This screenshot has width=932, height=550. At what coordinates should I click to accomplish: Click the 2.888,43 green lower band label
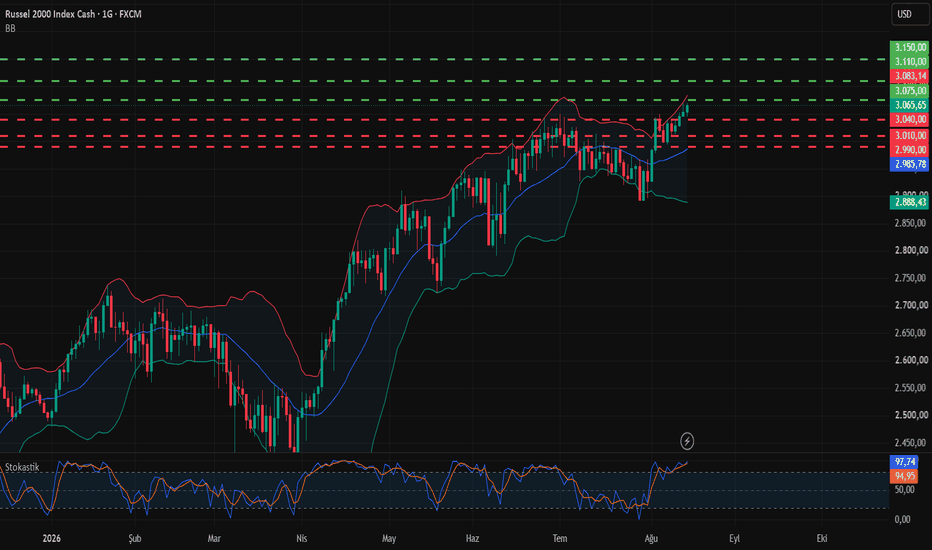[909, 202]
